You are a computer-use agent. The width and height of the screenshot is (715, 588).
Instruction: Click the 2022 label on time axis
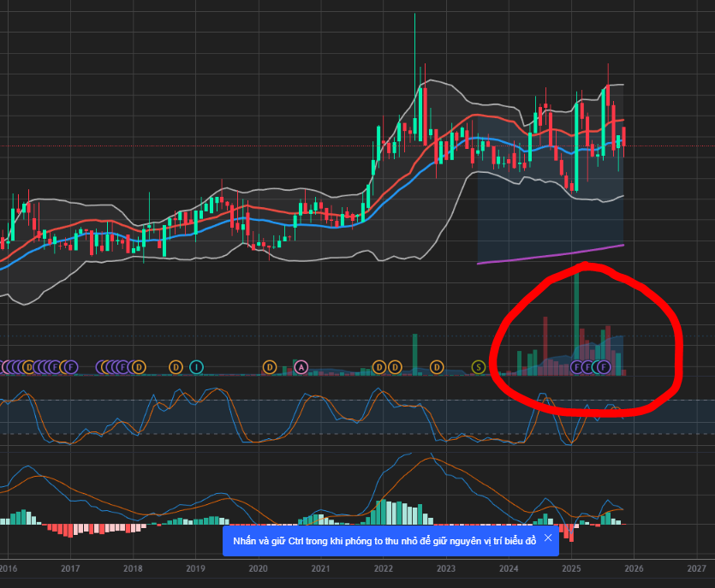click(x=384, y=568)
